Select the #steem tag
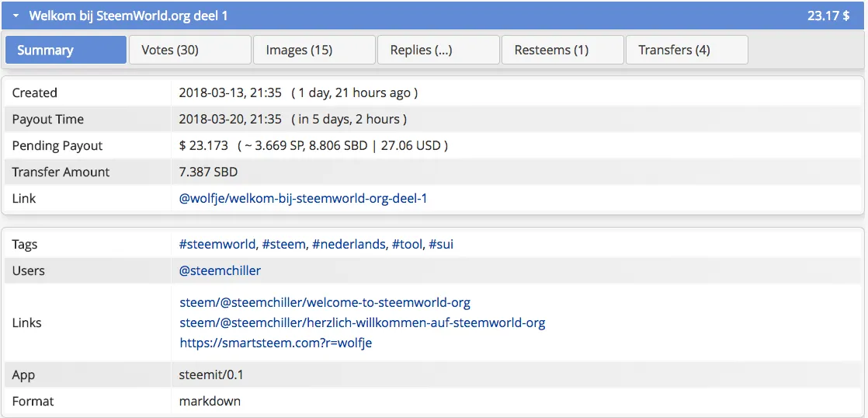Screen dimensions: 868x418 [x=284, y=244]
